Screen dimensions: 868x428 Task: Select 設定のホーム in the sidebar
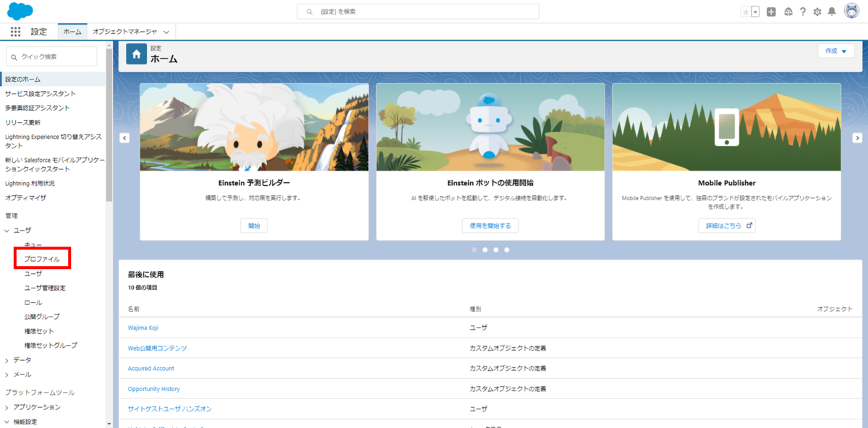53,79
